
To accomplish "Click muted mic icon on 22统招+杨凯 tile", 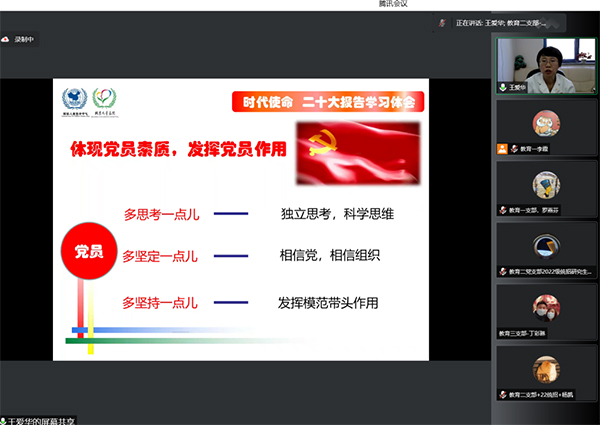I will point(503,394).
